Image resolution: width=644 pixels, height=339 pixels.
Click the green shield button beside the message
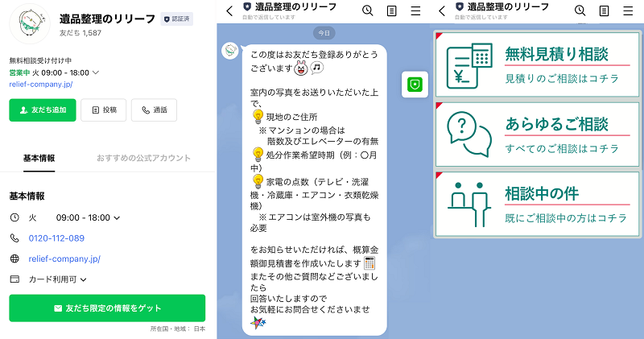pos(415,85)
